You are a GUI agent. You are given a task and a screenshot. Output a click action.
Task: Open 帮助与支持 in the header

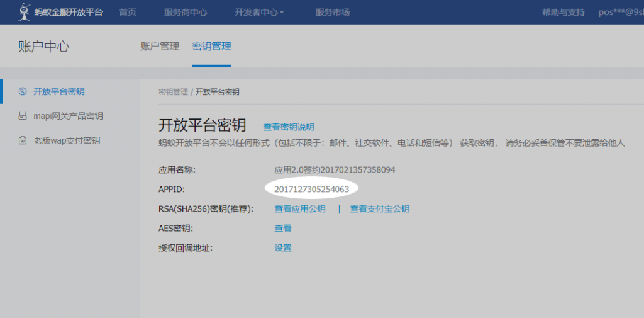coord(563,12)
